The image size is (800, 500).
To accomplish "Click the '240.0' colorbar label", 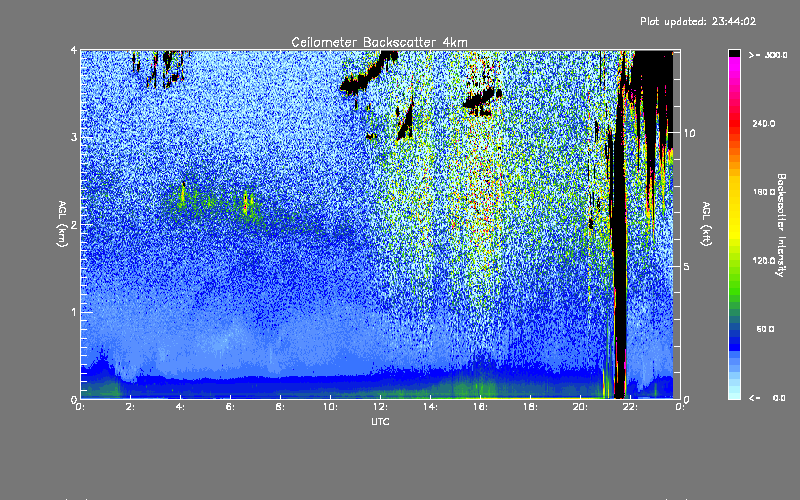I will 764,123.
